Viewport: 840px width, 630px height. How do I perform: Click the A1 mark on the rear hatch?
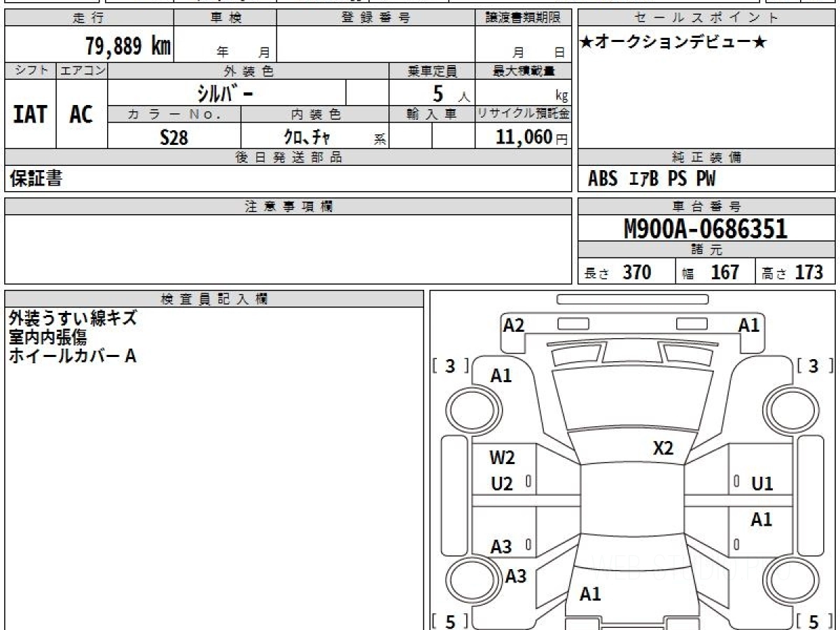coord(591,594)
